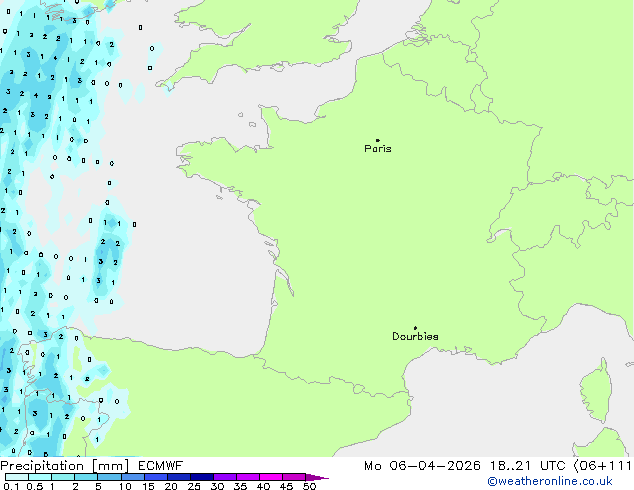Click the 0.5–1 mm legend swatch
Viewport: 634px width, 490px height.
40,477
